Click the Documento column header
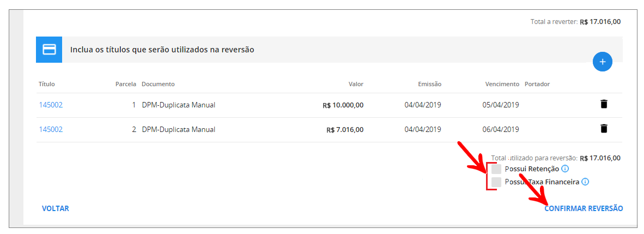 (x=158, y=84)
